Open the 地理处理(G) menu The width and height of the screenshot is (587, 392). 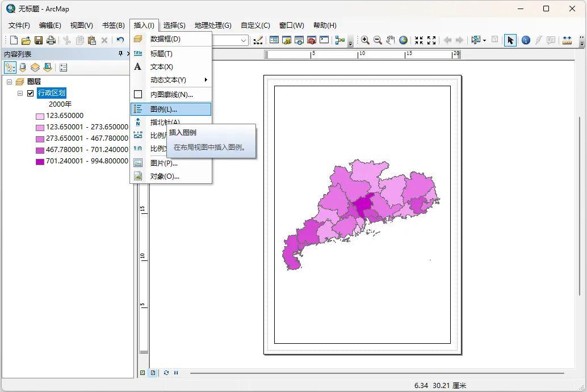213,26
